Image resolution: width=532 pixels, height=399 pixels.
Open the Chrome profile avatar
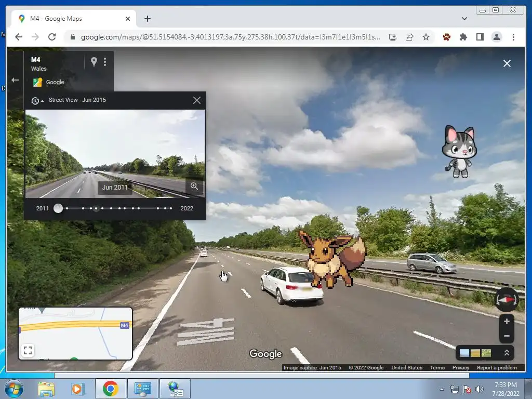pos(497,37)
